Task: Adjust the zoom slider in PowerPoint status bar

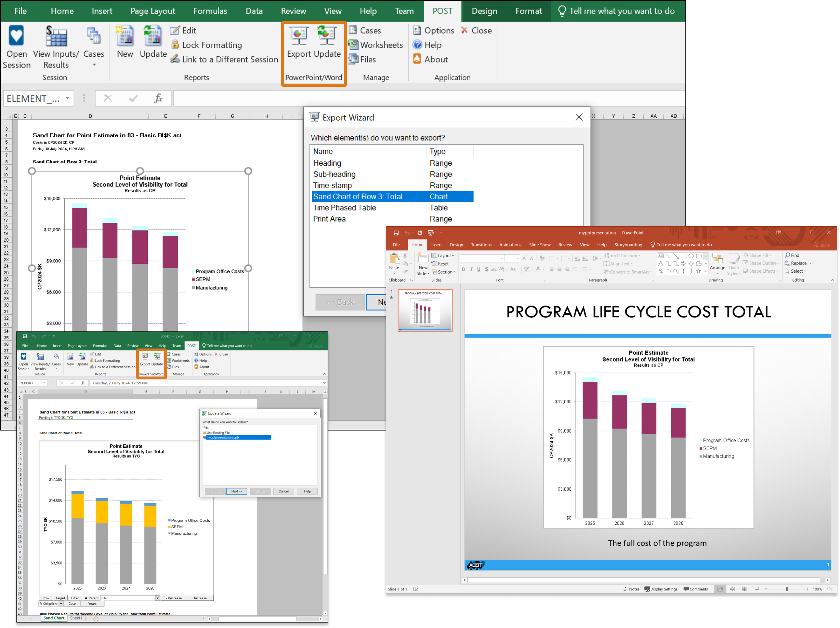Action: pyautogui.click(x=787, y=589)
